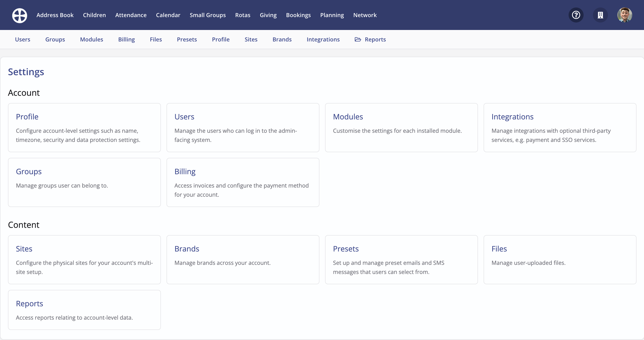Navigate to the Rotas module
Viewport: 644px width, 340px height.
[243, 15]
